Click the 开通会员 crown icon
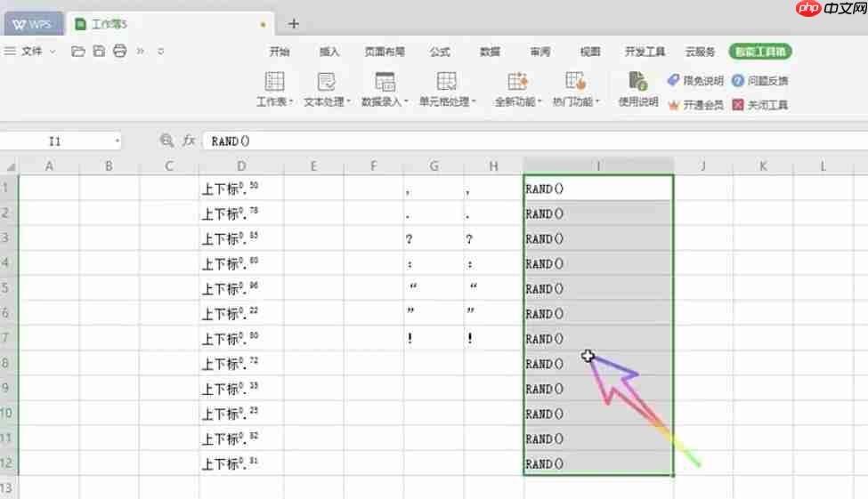The height and width of the screenshot is (499, 868). pyautogui.click(x=673, y=105)
